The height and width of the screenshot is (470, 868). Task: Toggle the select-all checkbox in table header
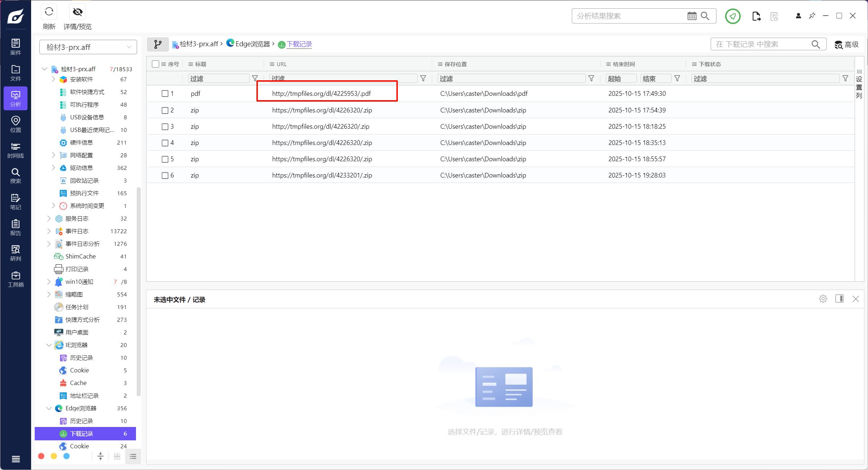[x=156, y=64]
